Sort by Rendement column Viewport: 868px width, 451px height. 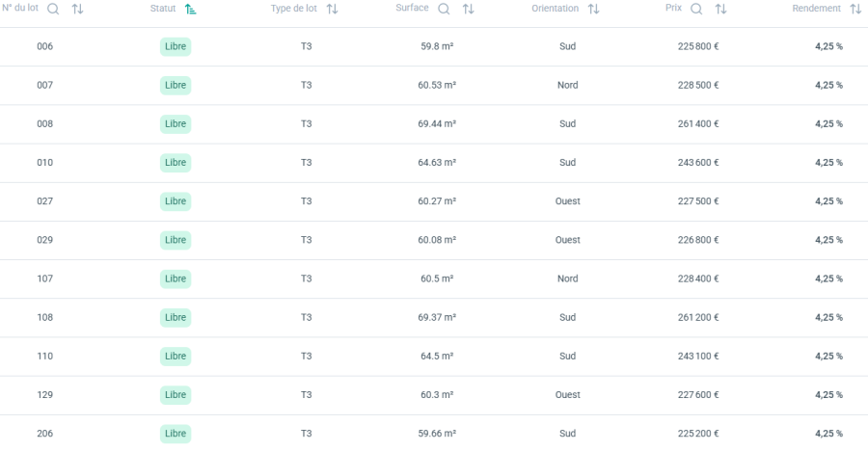[855, 9]
